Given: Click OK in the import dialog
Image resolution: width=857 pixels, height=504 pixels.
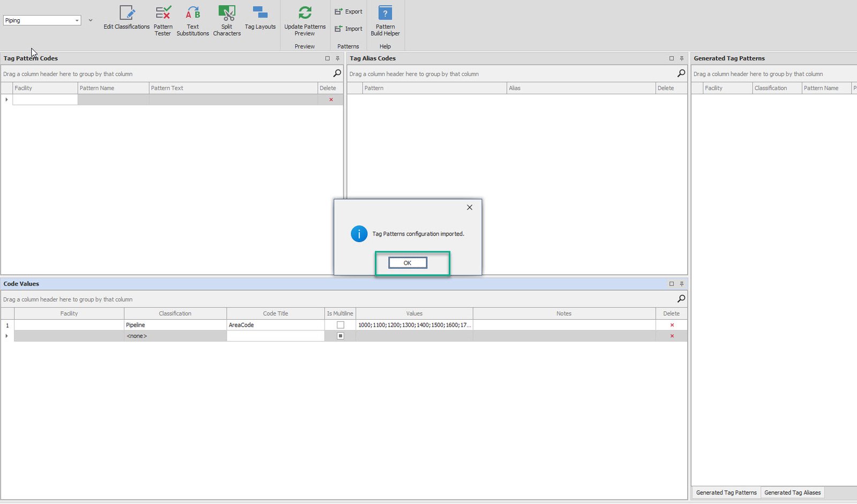Looking at the screenshot, I should point(408,263).
